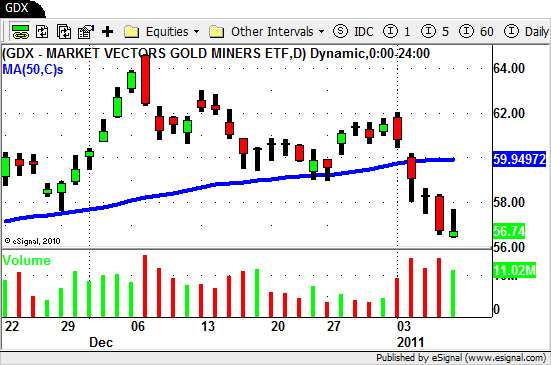Image resolution: width=551 pixels, height=365 pixels.
Task: Click the refresh page icon in toolbar
Action: click(42, 32)
